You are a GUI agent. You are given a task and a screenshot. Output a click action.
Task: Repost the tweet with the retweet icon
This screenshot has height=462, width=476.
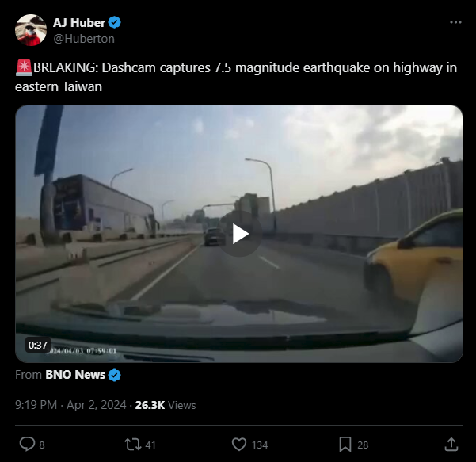(x=133, y=445)
